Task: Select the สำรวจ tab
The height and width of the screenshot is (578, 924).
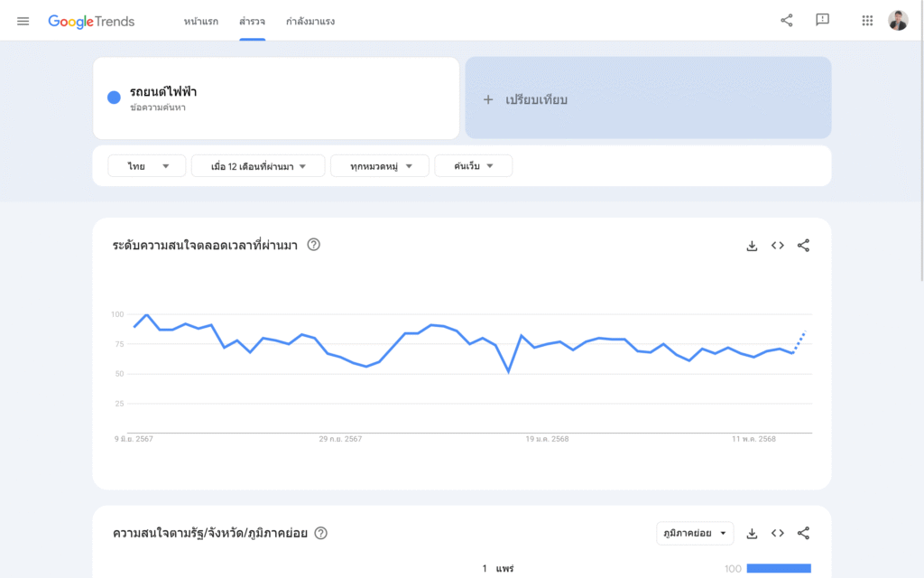Action: click(x=253, y=22)
